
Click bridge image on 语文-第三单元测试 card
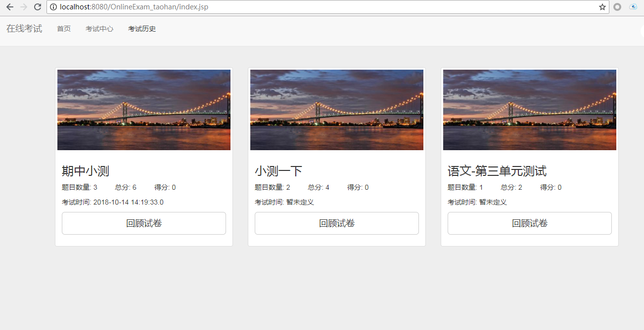coord(530,110)
